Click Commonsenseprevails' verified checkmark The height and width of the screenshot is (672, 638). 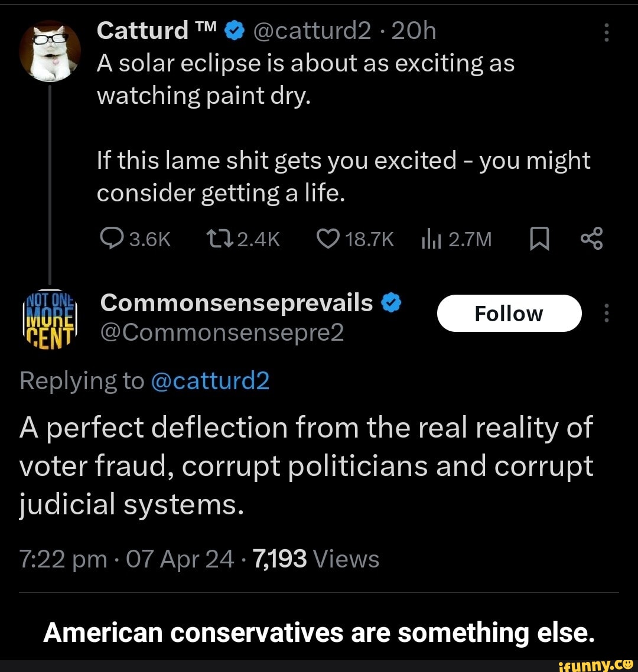[393, 302]
